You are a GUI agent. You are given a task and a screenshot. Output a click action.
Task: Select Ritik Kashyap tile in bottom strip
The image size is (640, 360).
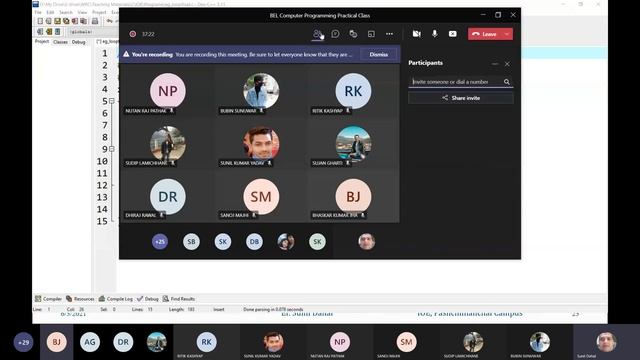pos(207,342)
